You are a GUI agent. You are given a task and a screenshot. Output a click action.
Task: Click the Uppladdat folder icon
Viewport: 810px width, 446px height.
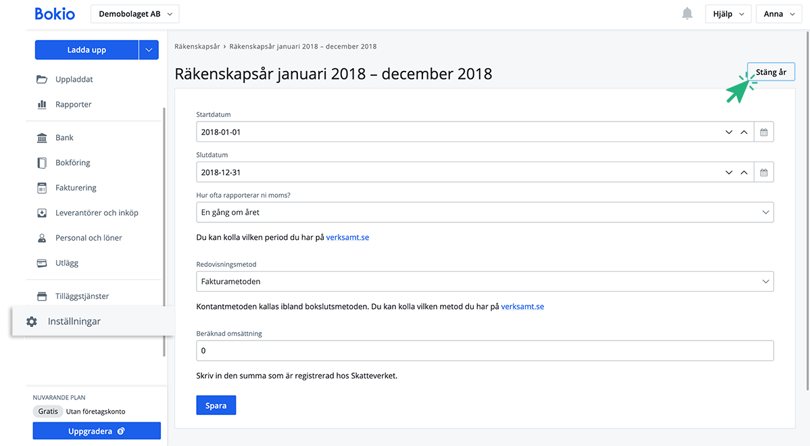tap(42, 79)
